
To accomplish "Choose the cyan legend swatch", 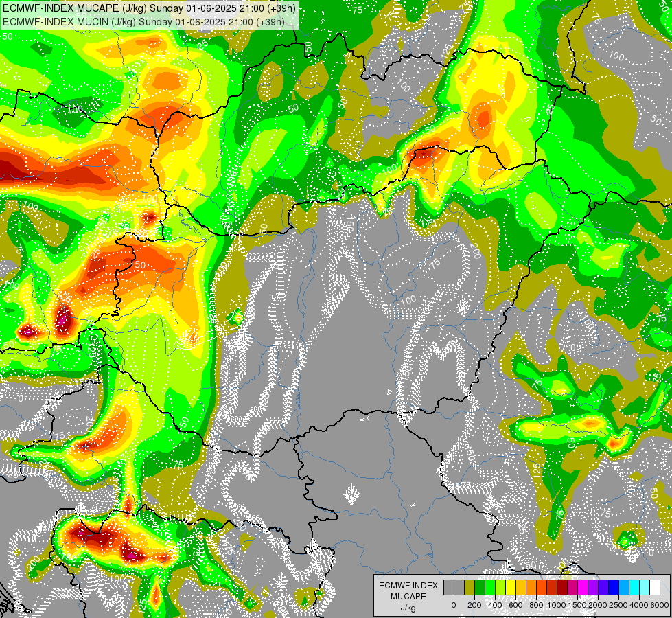I will 634,587.
